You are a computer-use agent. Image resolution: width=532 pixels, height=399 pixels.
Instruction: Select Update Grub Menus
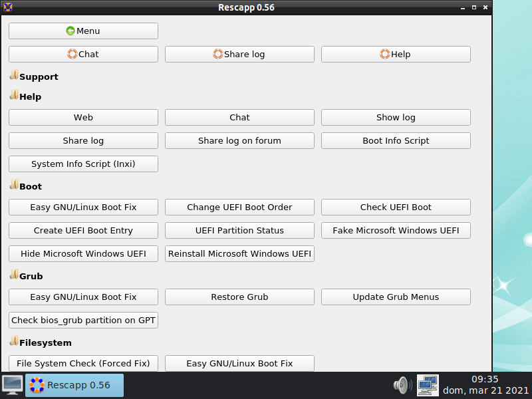point(396,297)
